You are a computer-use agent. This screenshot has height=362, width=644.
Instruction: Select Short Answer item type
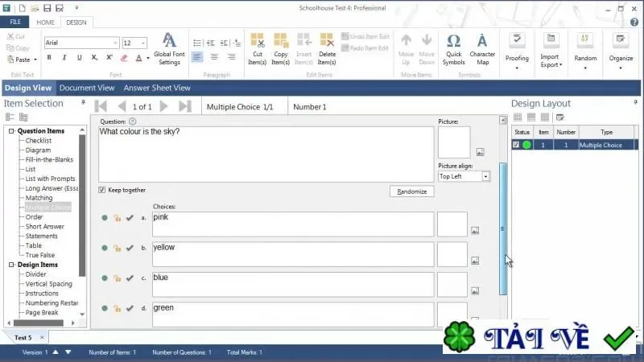45,226
